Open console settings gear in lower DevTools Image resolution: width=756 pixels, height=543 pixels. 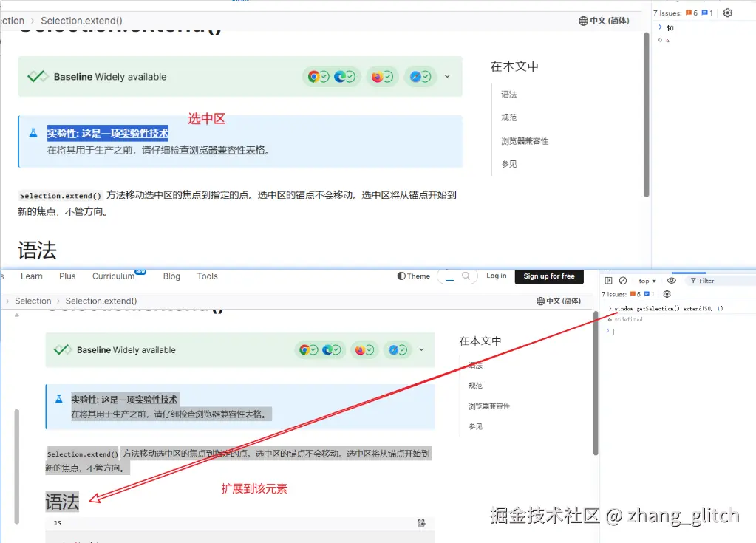click(667, 294)
